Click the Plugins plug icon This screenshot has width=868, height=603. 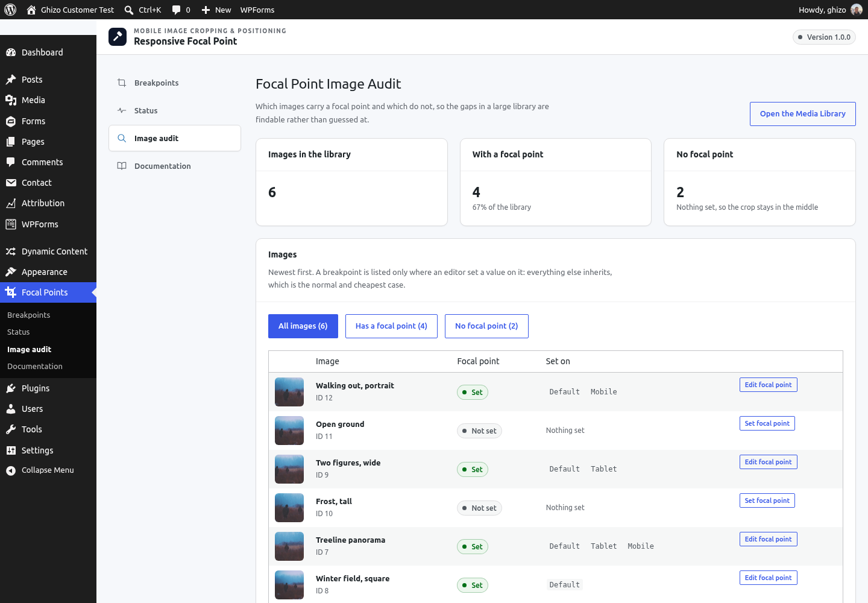pos(11,388)
